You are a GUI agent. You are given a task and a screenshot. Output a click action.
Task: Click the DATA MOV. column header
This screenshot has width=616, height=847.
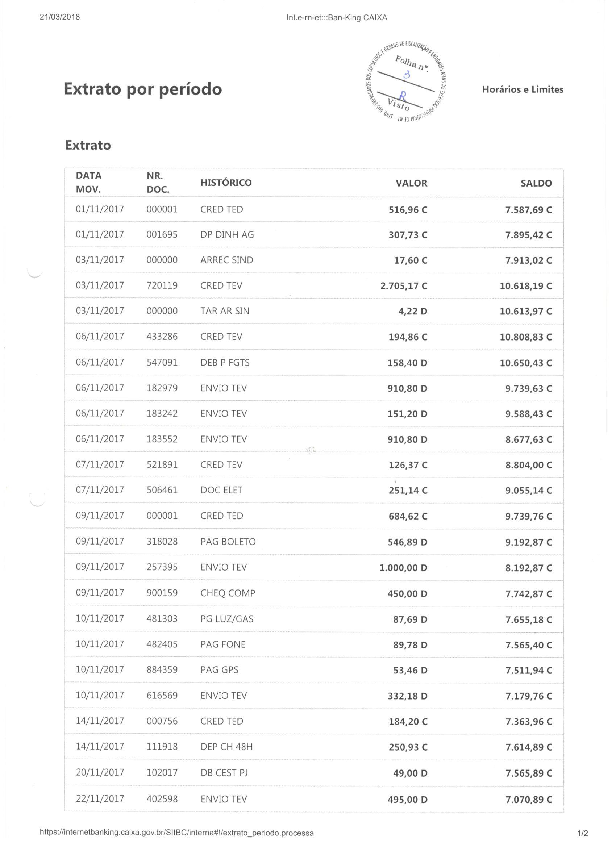tap(88, 183)
